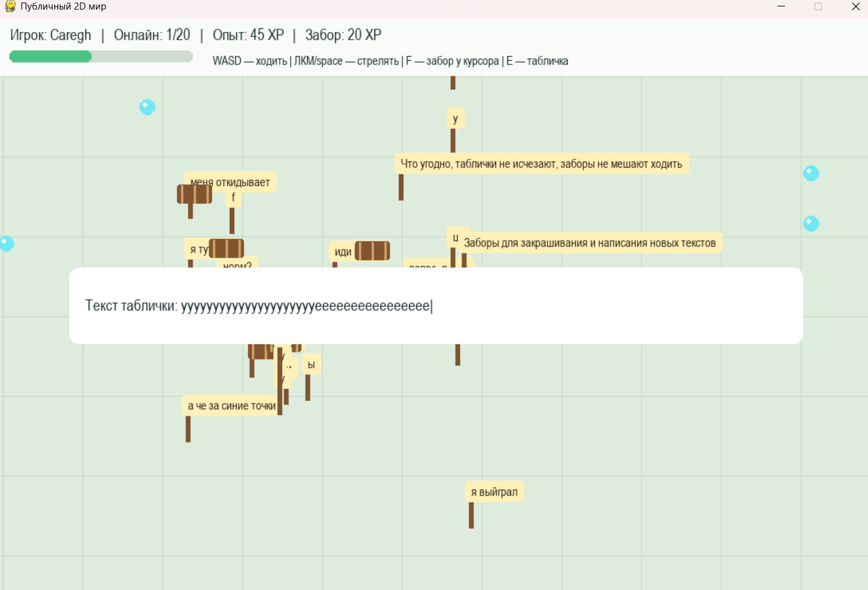Click the 'WASD — ходить' control hint
The height and width of the screenshot is (590, 868).
click(x=250, y=61)
